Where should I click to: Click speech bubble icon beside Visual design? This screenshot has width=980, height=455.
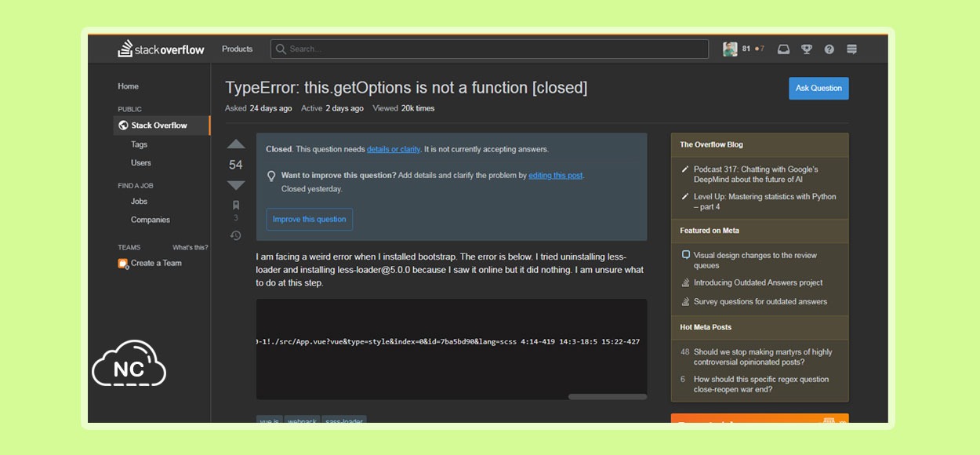click(686, 255)
